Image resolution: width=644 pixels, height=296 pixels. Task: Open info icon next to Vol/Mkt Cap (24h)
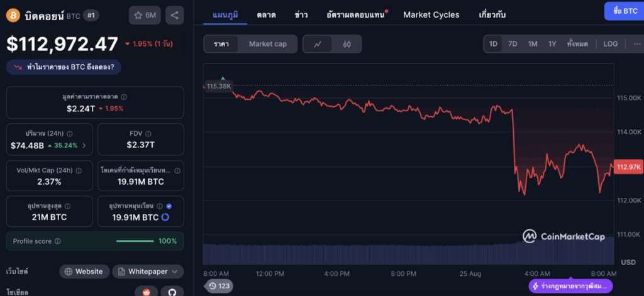coord(79,170)
